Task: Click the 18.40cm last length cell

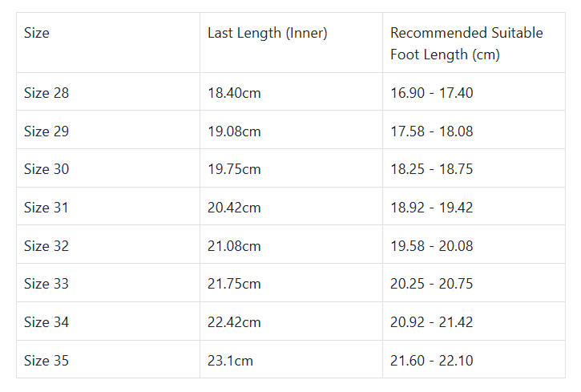Action: click(x=234, y=93)
